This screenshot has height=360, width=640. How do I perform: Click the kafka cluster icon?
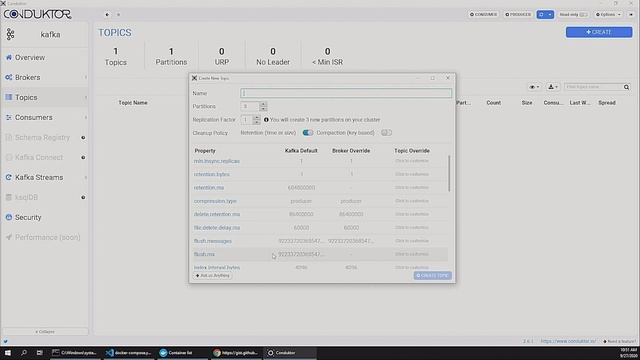point(10,34)
